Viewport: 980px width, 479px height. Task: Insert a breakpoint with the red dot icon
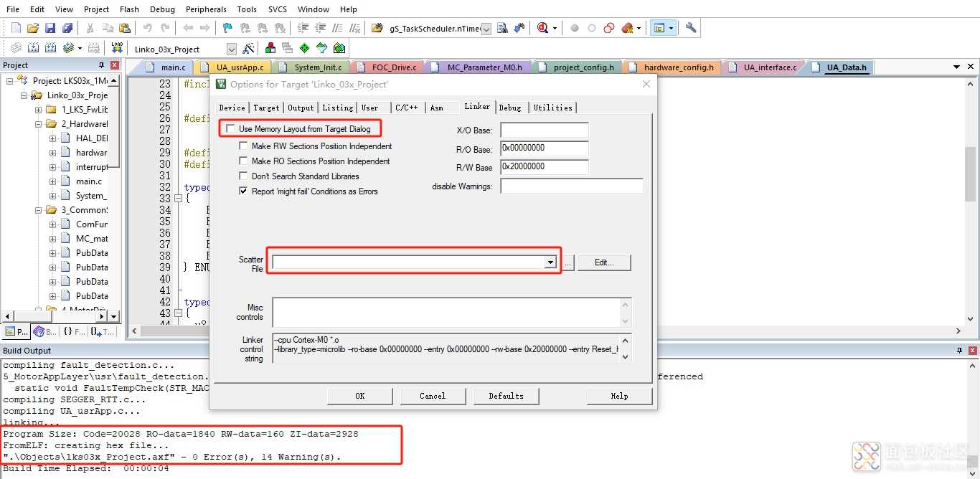click(x=575, y=28)
